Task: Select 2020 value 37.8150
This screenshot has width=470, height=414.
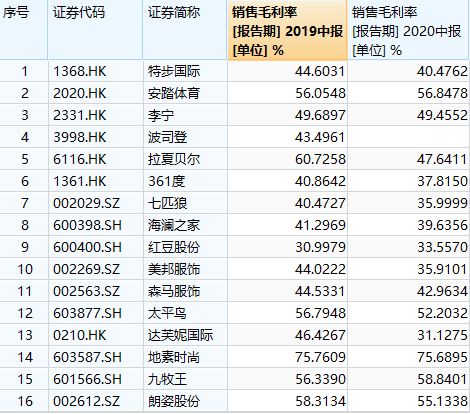Action: pos(442,181)
